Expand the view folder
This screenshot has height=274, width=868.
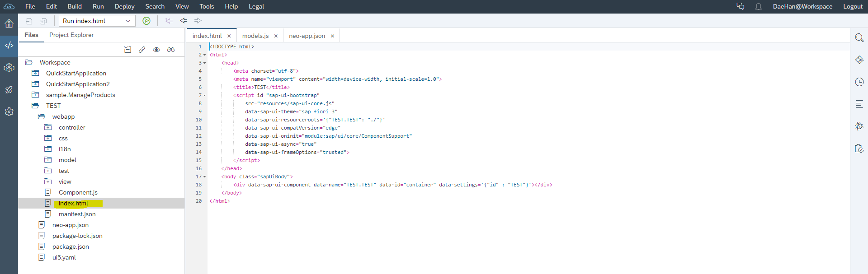point(48,181)
